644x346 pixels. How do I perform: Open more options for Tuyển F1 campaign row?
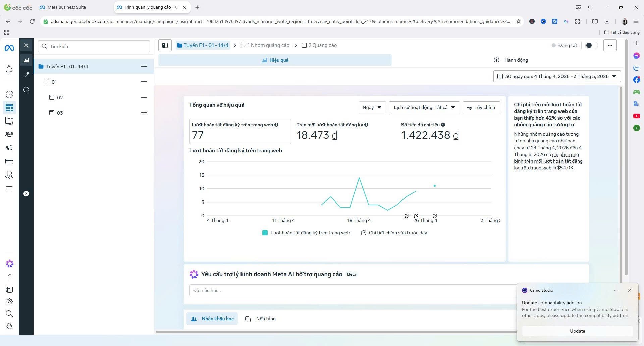[144, 66]
